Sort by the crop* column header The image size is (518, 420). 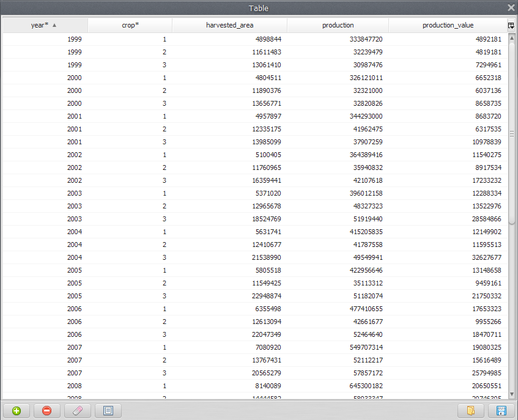pyautogui.click(x=130, y=26)
